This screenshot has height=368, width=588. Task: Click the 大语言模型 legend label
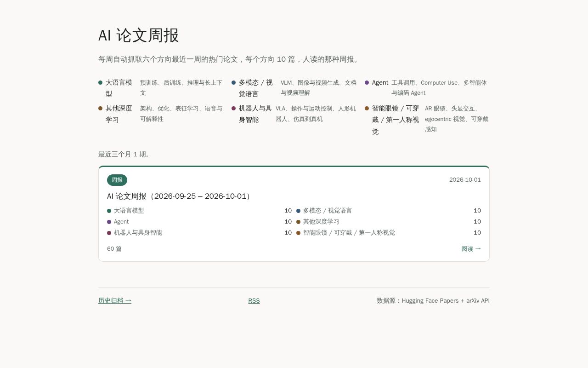(x=119, y=88)
